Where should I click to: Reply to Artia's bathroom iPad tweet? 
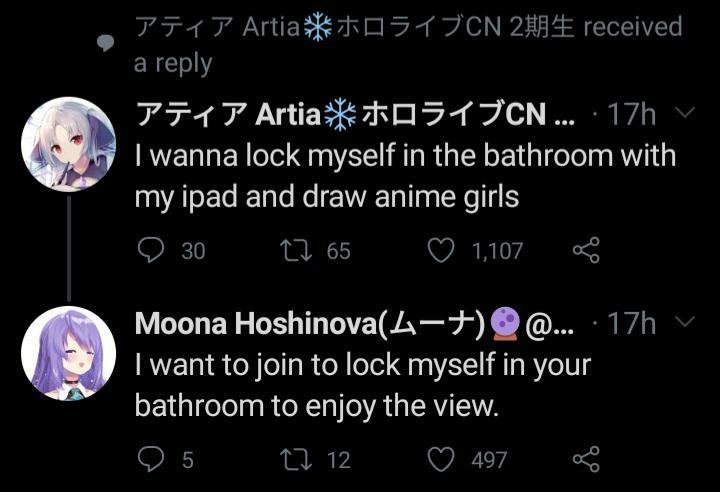coord(150,250)
